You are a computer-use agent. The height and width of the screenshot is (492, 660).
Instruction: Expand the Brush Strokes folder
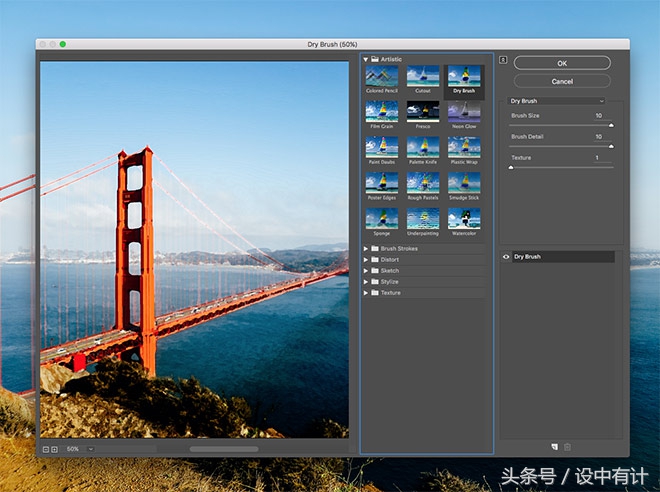[366, 248]
